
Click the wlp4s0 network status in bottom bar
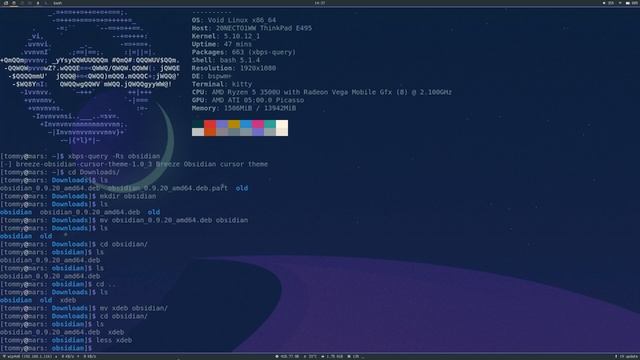(x=28, y=357)
